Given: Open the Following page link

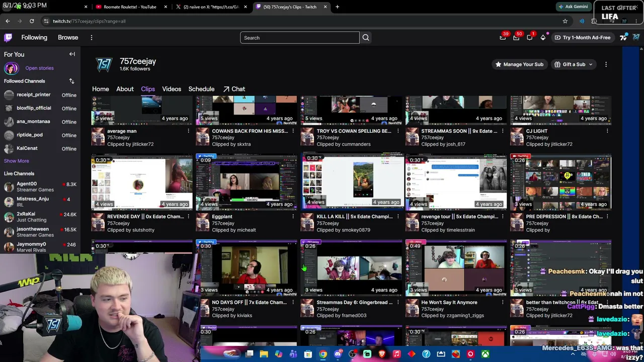Looking at the screenshot, I should tap(34, 38).
